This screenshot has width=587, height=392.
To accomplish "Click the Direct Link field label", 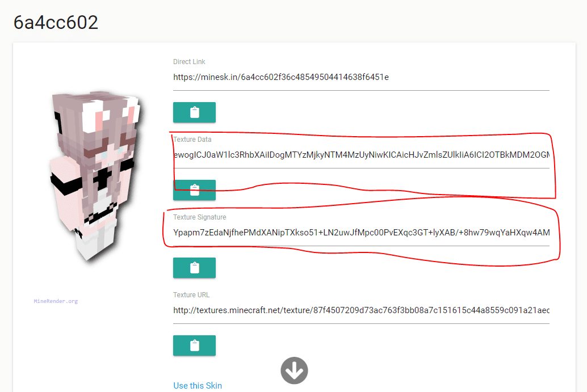I will point(189,62).
